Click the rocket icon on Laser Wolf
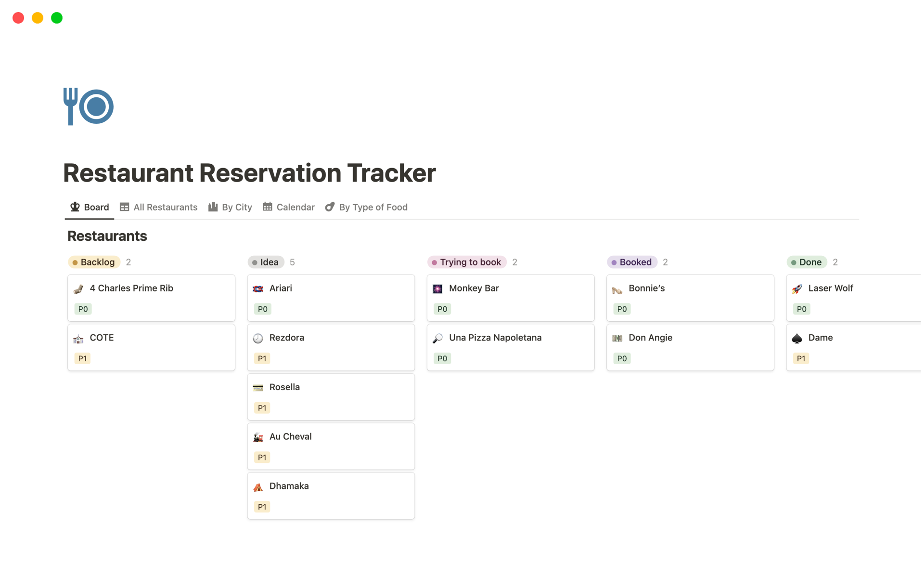This screenshot has width=924, height=578. [x=797, y=289]
